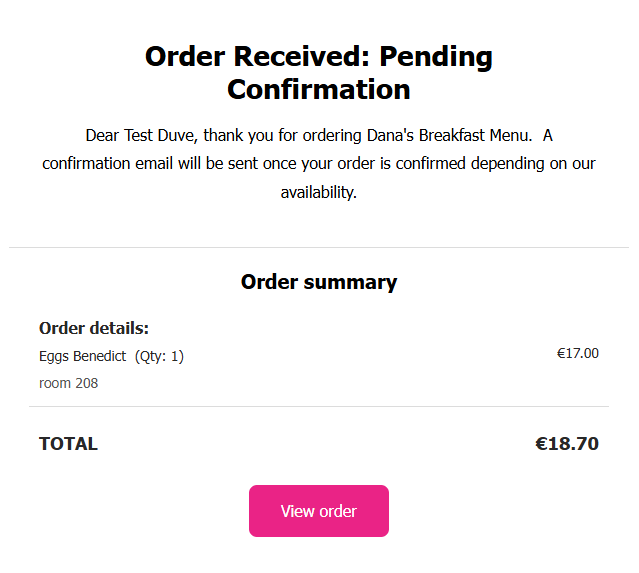This screenshot has height=573, width=639.
Task: Click the divider line above TOTAL
Action: (x=318, y=407)
